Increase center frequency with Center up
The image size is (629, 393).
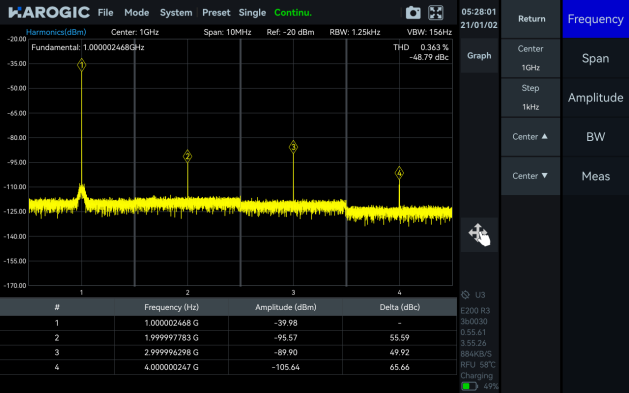(x=530, y=137)
